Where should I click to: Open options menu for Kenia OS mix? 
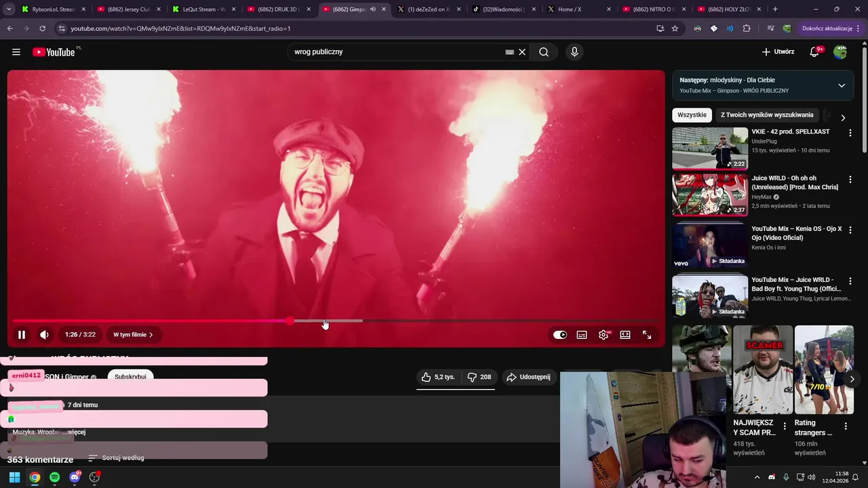850,230
